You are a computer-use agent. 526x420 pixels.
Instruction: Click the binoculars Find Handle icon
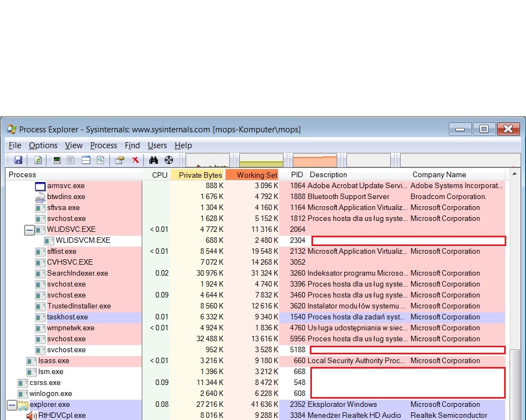click(154, 160)
